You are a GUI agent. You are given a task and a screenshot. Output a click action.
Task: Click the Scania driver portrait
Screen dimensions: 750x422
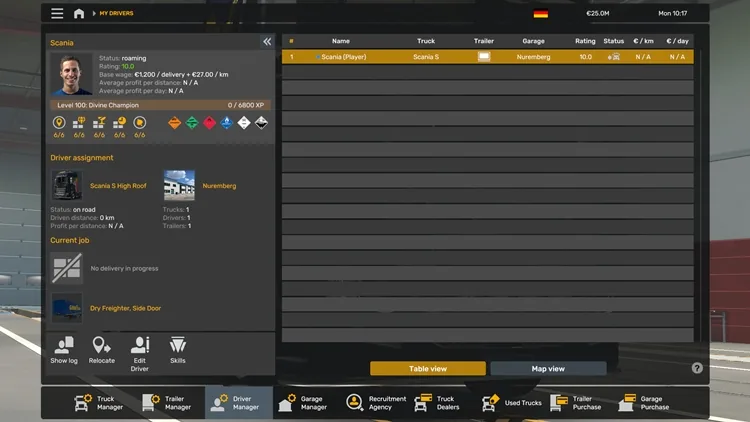pyautogui.click(x=72, y=75)
